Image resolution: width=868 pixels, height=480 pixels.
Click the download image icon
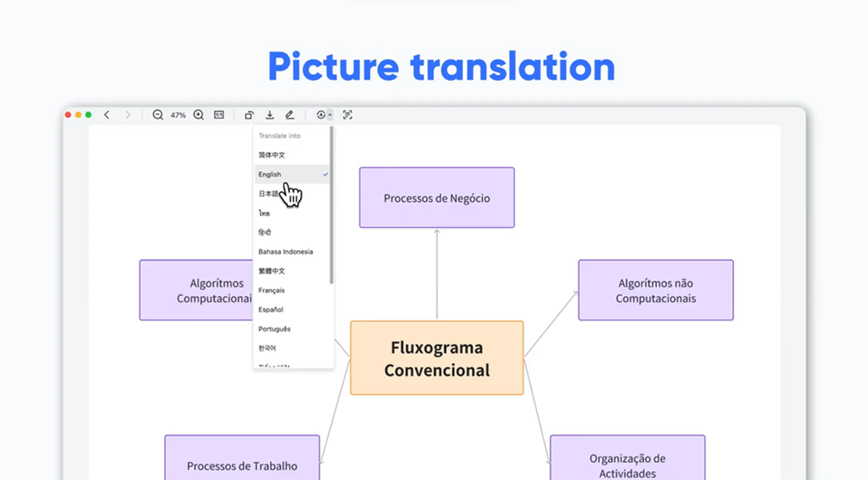point(270,115)
